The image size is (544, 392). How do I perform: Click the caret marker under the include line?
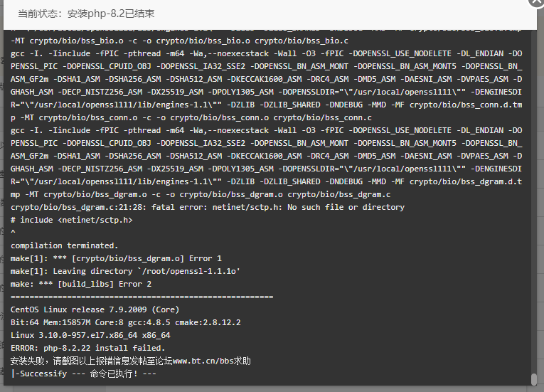(x=13, y=232)
